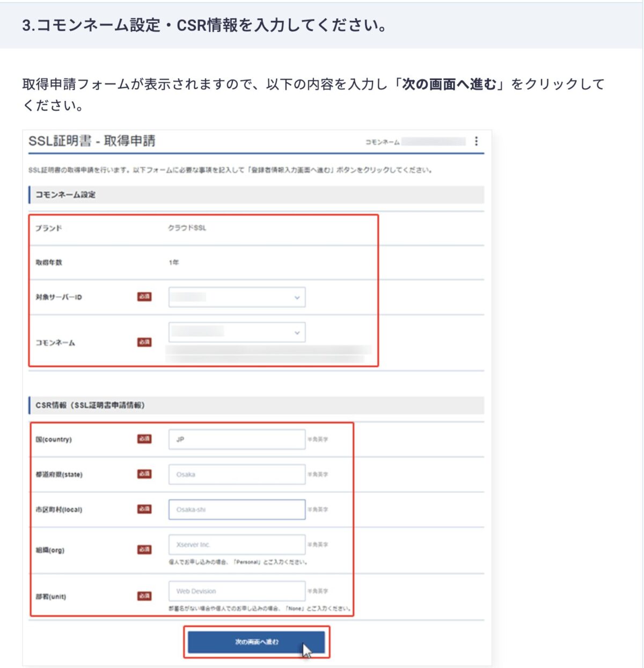The image size is (644, 668).
Task: Click the 国(country) label
Action: 54,439
